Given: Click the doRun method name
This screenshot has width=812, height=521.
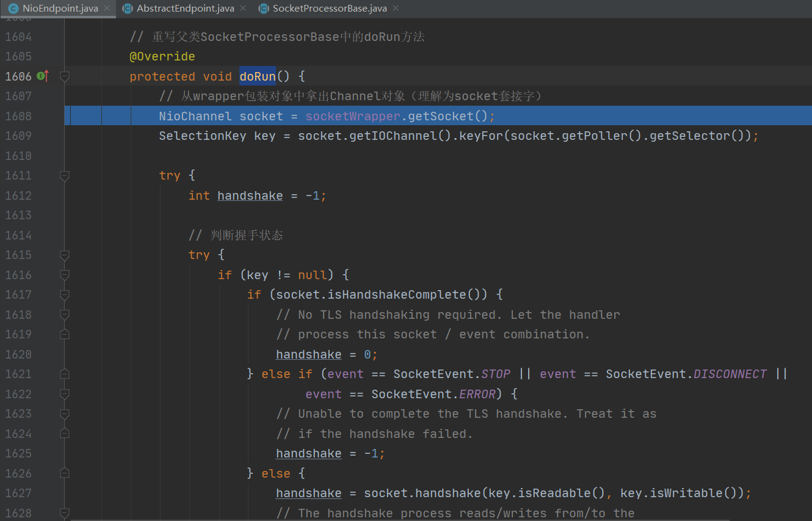Looking at the screenshot, I should click(x=258, y=76).
